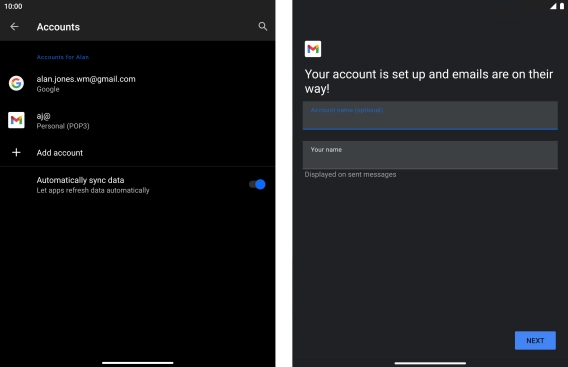The width and height of the screenshot is (568, 367).
Task: Click the Google logo icon beside alan.jones.wm@gmail.com
Action: pyautogui.click(x=16, y=83)
